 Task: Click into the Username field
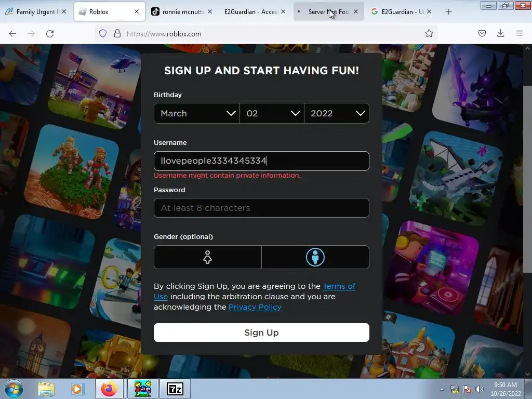pos(261,161)
